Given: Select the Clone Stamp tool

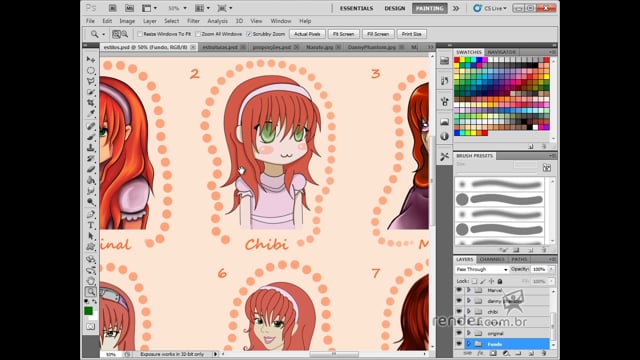Looking at the screenshot, I should (91, 147).
